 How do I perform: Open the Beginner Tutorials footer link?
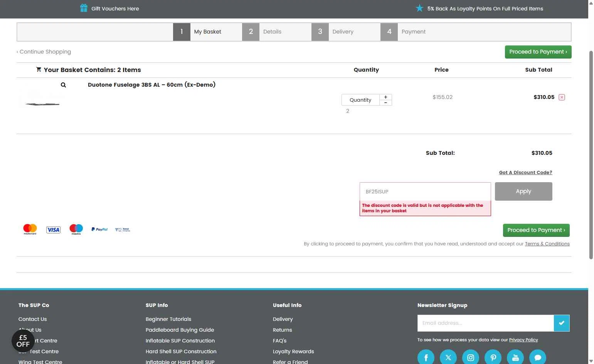168,319
